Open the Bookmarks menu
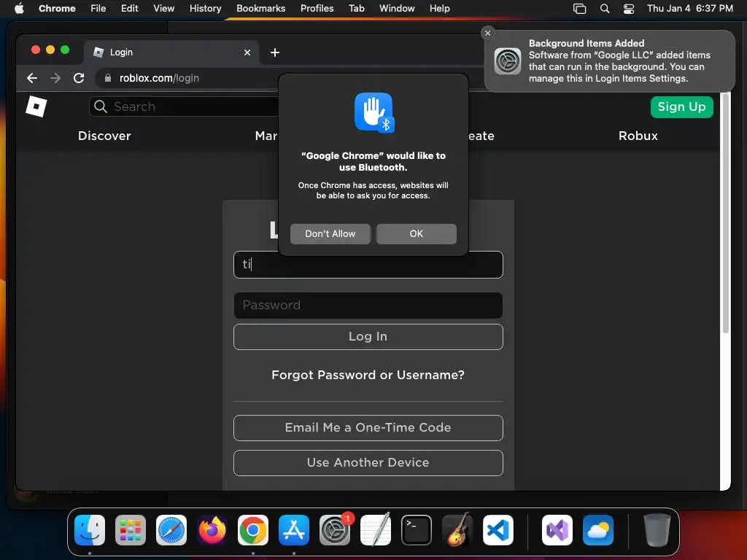747x560 pixels. click(x=260, y=8)
